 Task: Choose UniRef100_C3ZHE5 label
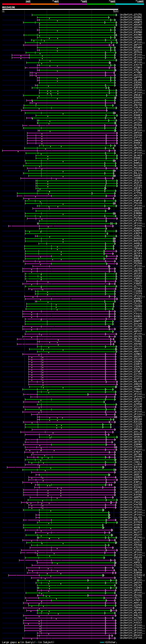[131, 588]
